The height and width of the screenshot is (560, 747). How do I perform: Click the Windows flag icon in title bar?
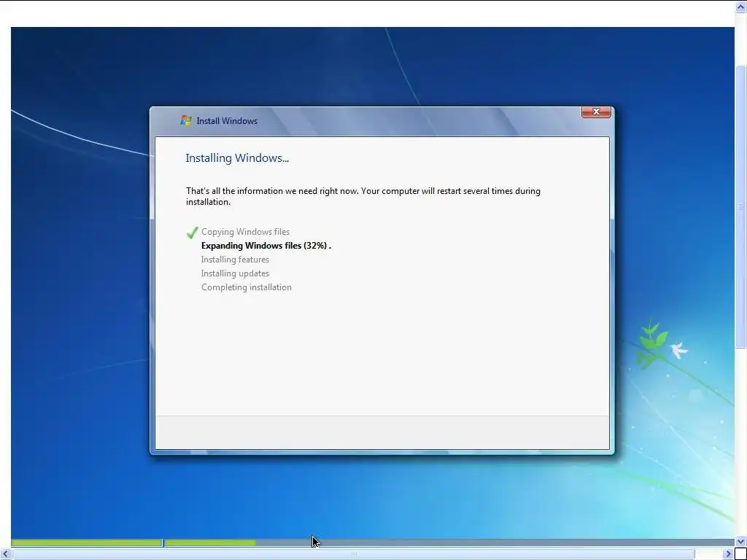click(x=186, y=120)
